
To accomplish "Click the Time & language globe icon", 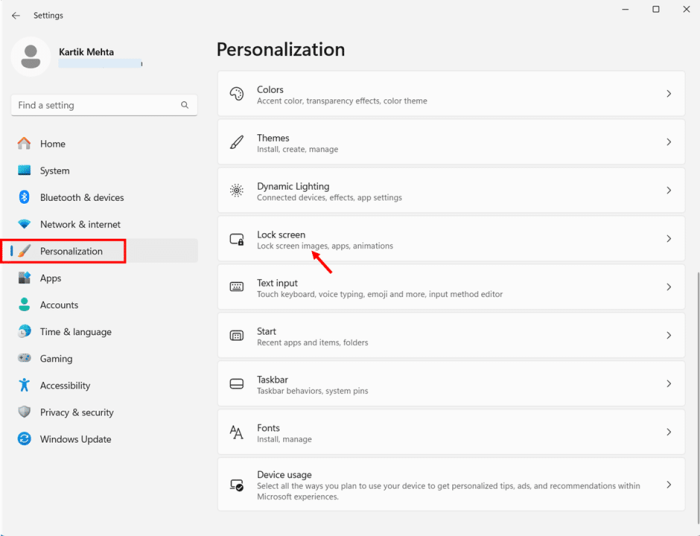I will (x=24, y=332).
